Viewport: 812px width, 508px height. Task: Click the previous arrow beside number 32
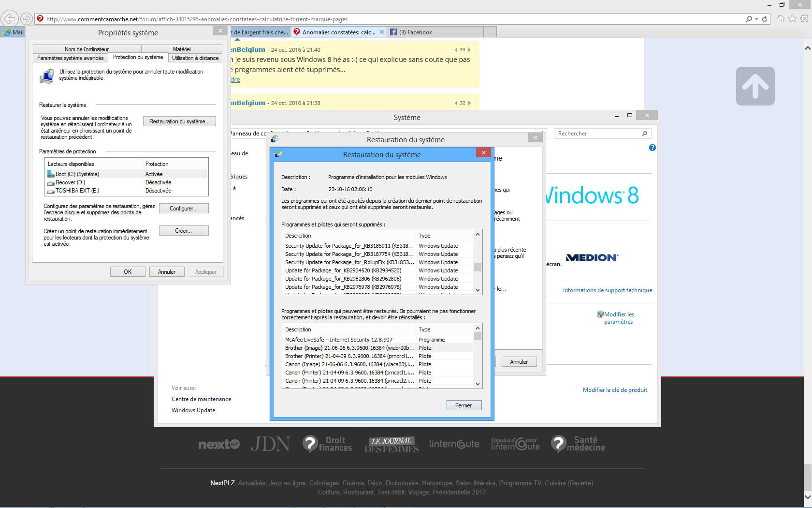pyautogui.click(x=456, y=103)
